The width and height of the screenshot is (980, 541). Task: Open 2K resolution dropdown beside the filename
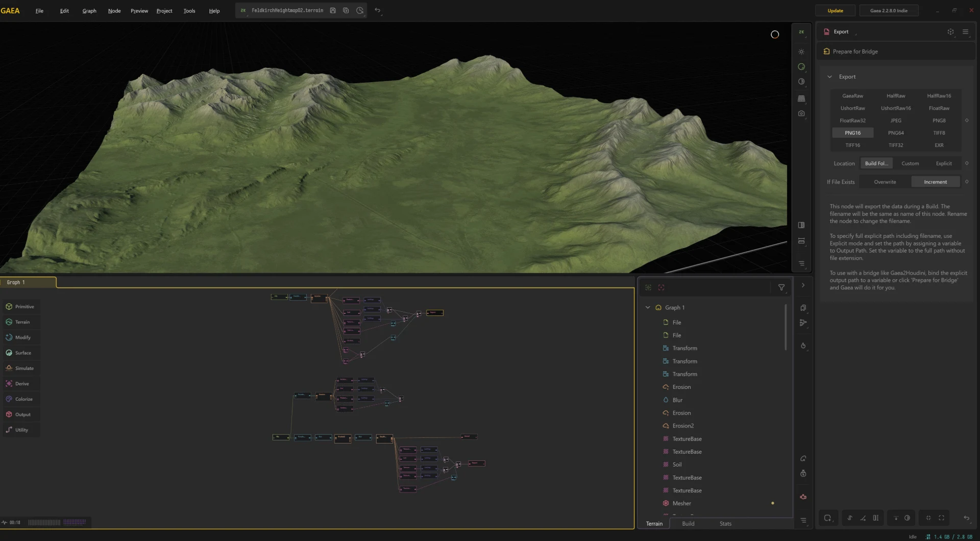coord(243,11)
